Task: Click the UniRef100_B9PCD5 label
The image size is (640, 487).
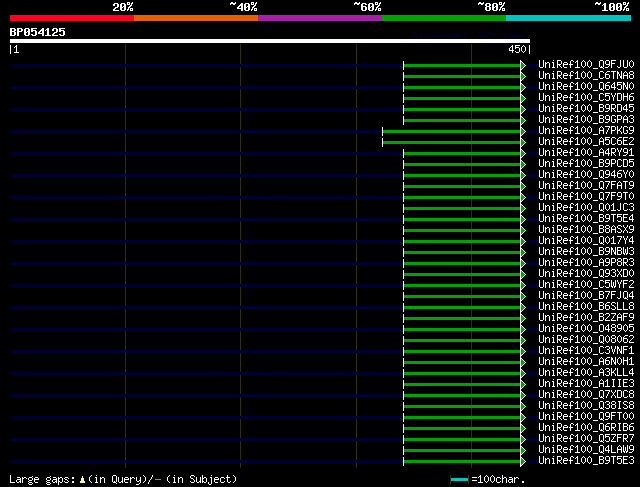Action: point(586,164)
